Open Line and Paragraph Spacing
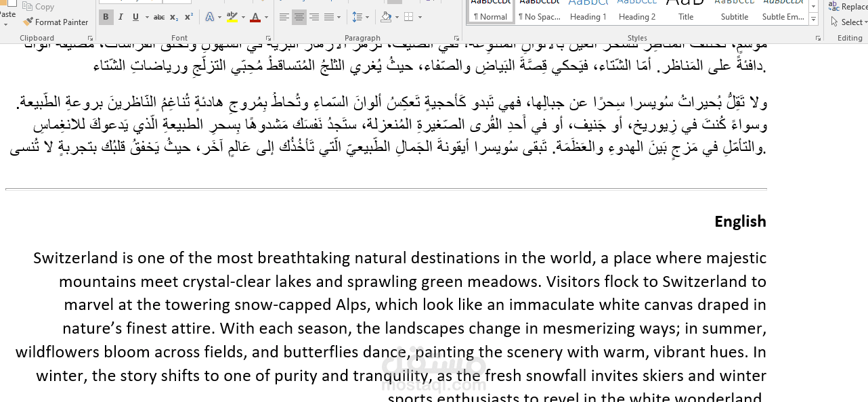868x402 pixels. (357, 17)
